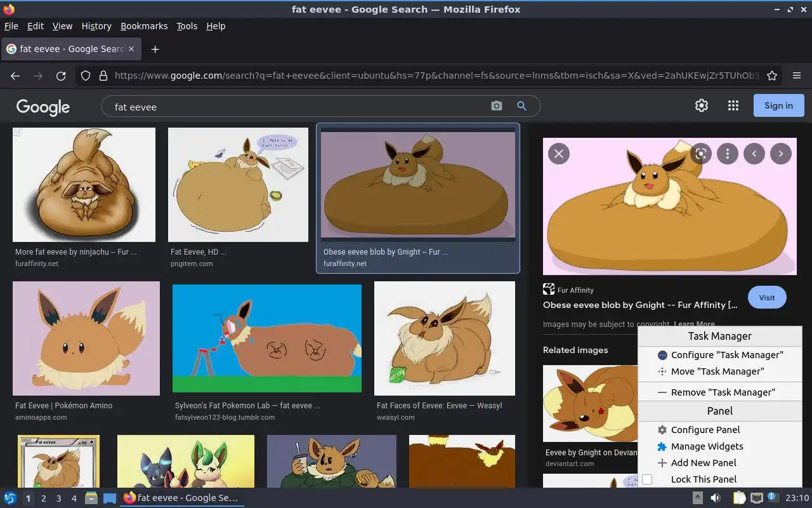Open the Edit menu
The image size is (812, 508).
point(36,26)
